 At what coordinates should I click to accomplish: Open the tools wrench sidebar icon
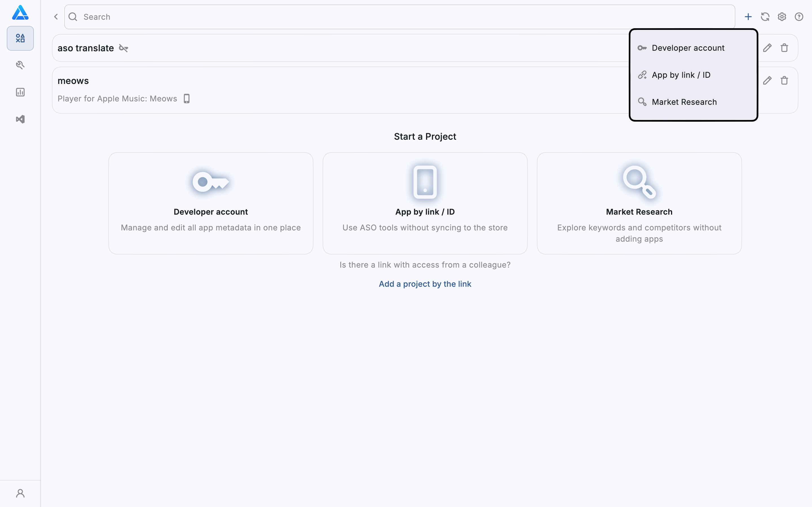(x=20, y=65)
